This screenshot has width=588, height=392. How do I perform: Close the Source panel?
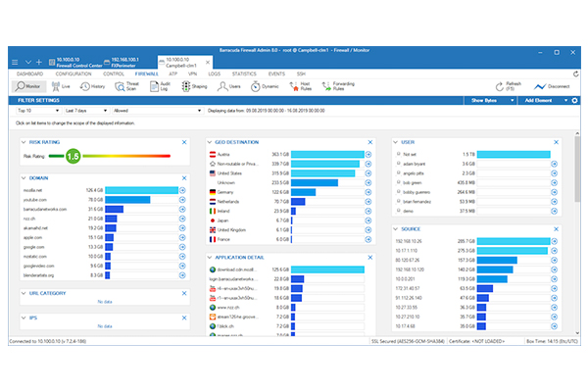(556, 228)
